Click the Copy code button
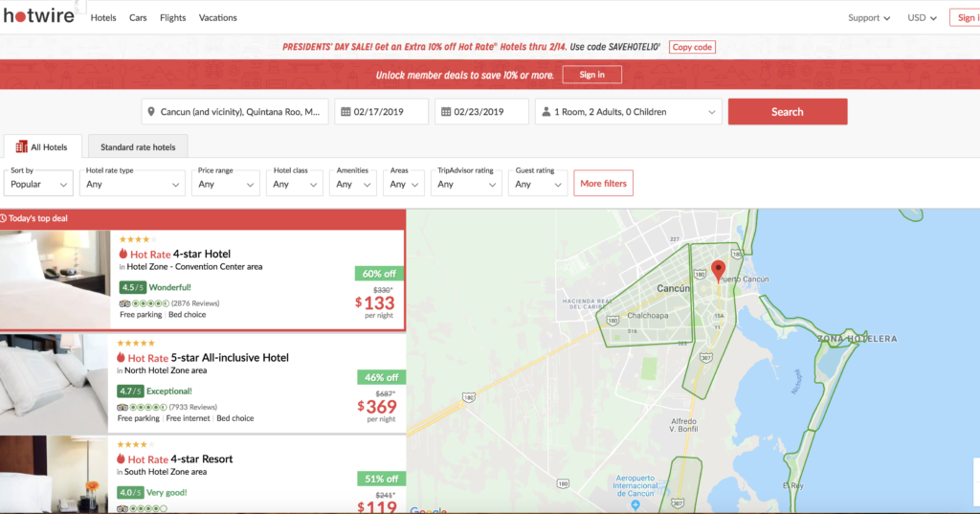 [691, 47]
